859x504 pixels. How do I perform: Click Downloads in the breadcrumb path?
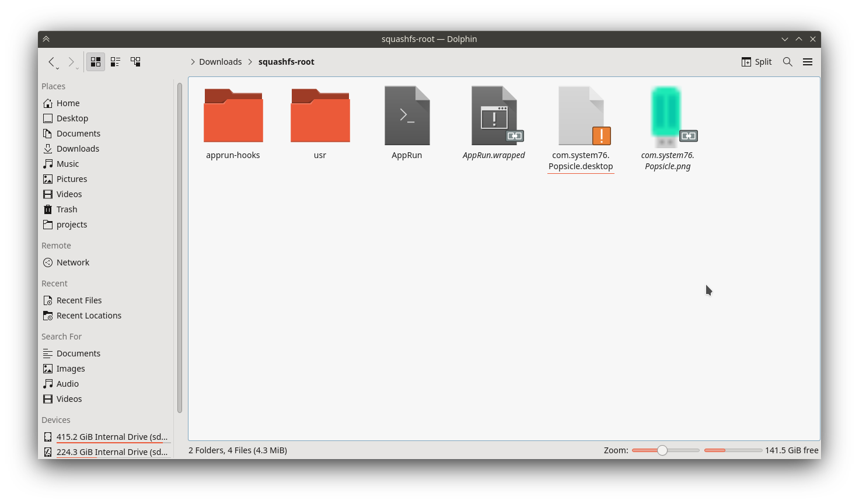point(220,62)
